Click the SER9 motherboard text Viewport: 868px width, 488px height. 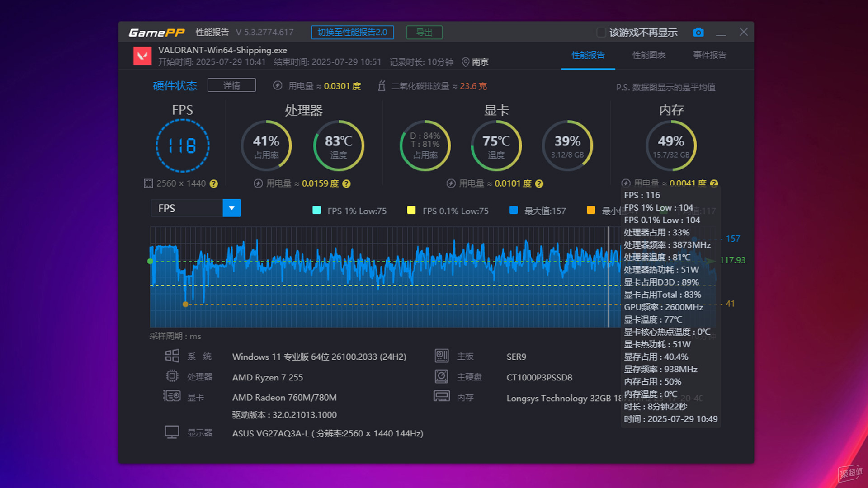click(516, 357)
